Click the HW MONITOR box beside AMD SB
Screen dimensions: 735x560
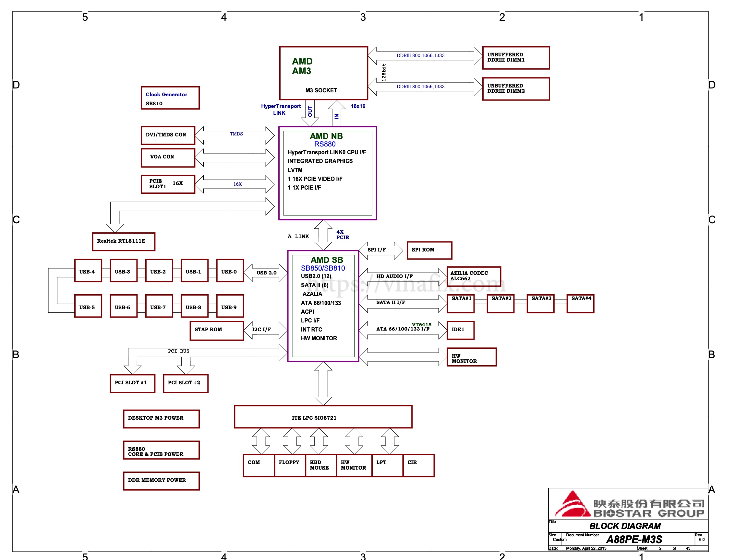pyautogui.click(x=471, y=357)
